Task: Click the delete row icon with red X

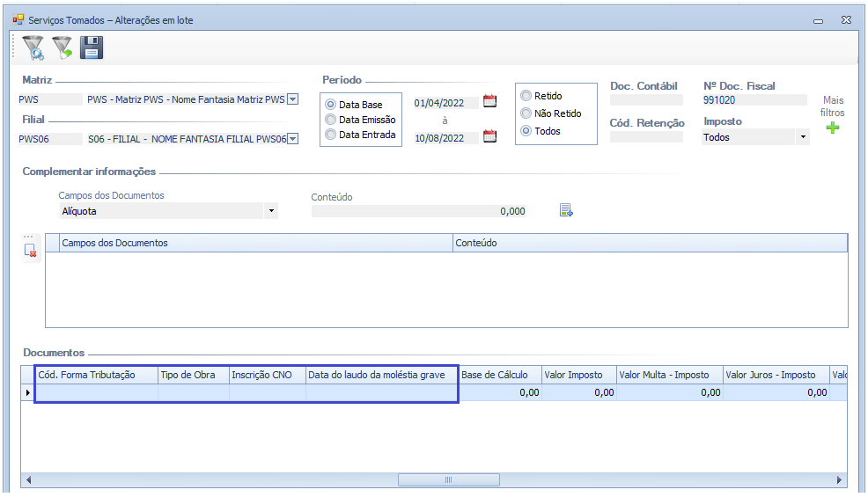Action: coord(31,251)
